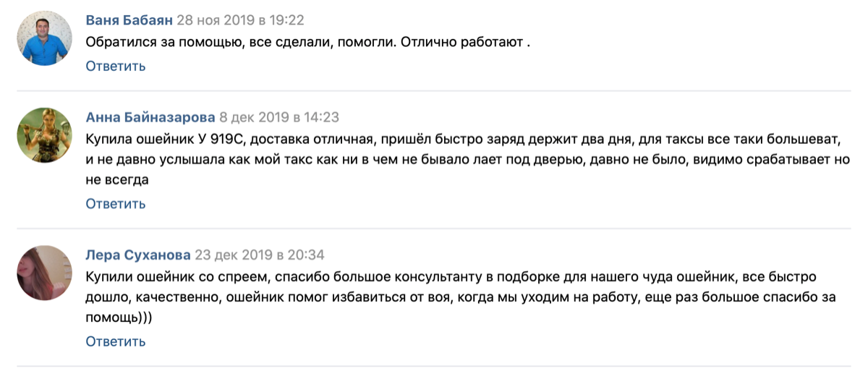Viewport: 868px width, 371px height.
Task: Open the 23 дек 2019 в 20:34 timestamp
Action: [x=260, y=255]
